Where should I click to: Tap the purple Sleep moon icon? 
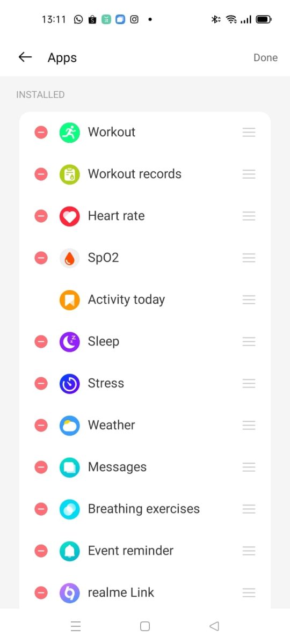pyautogui.click(x=69, y=341)
